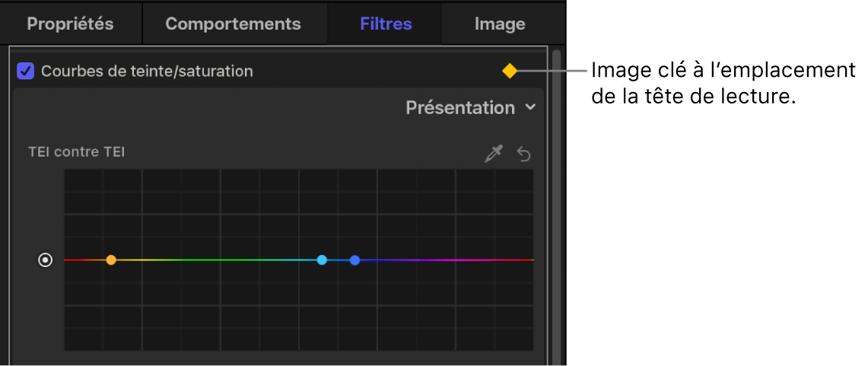Reset the TEI contre TEI curve
The image size is (868, 366).
[524, 154]
